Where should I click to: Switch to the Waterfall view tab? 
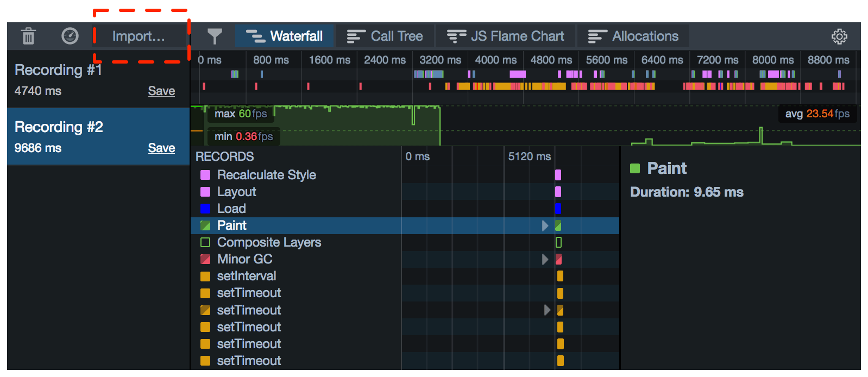coord(285,36)
